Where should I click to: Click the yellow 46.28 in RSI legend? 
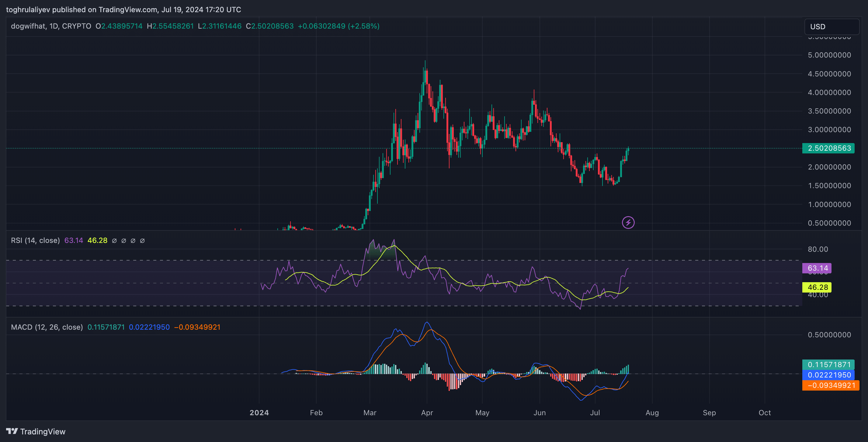[x=97, y=240]
